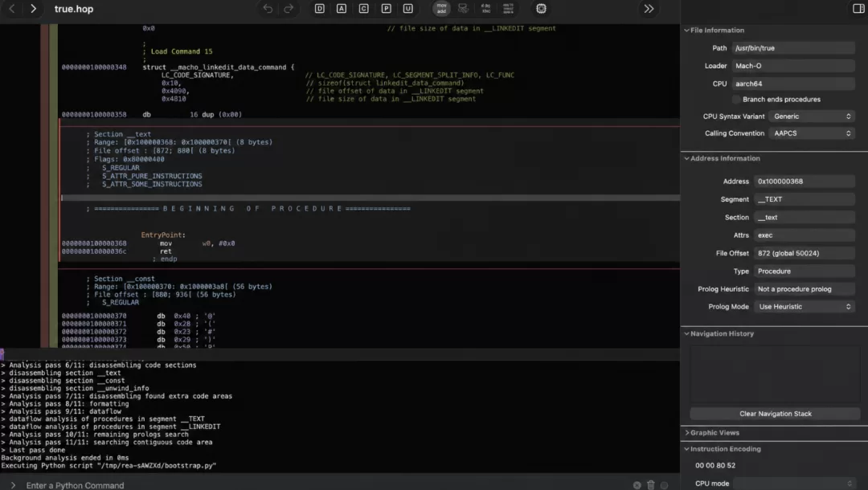This screenshot has width=868, height=490.
Task: Focus the Python command input field
Action: (326, 485)
